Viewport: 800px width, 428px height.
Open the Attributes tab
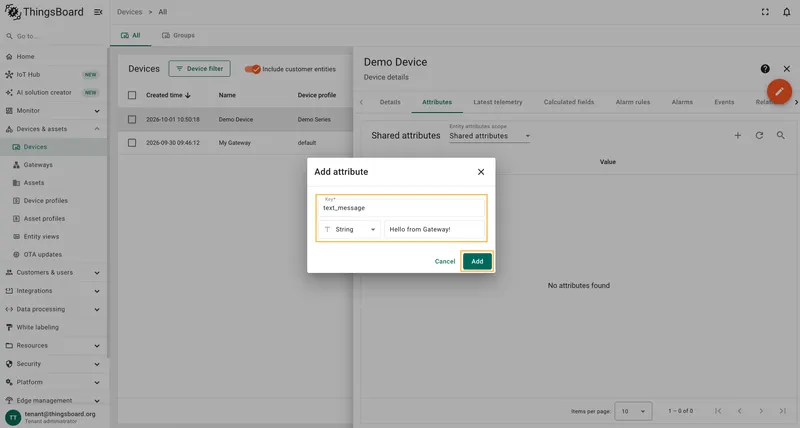coord(437,102)
